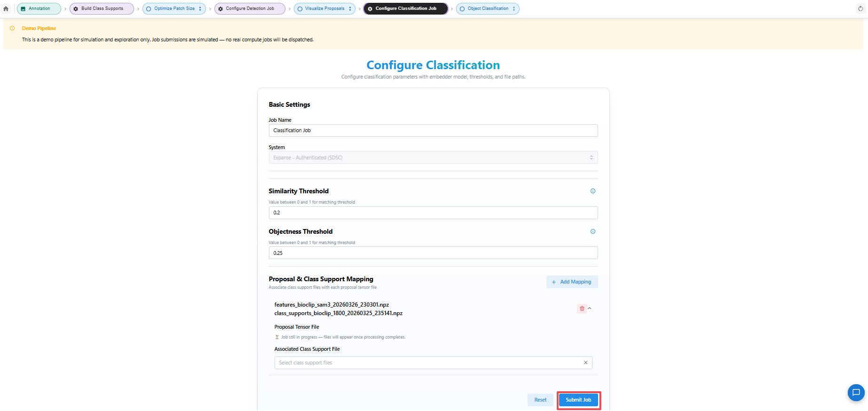Show info for Objectness Threshold
The width and height of the screenshot is (868, 411).
(x=593, y=231)
